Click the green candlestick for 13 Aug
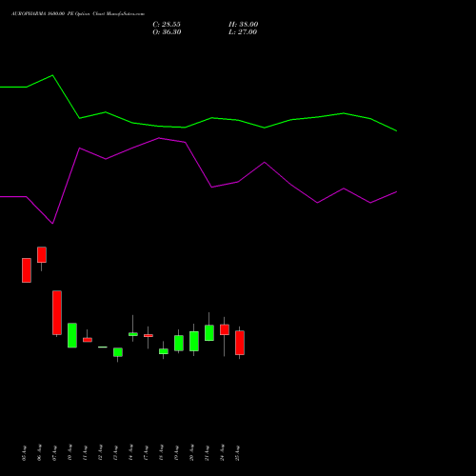This screenshot has width=476, height=476. (x=118, y=352)
